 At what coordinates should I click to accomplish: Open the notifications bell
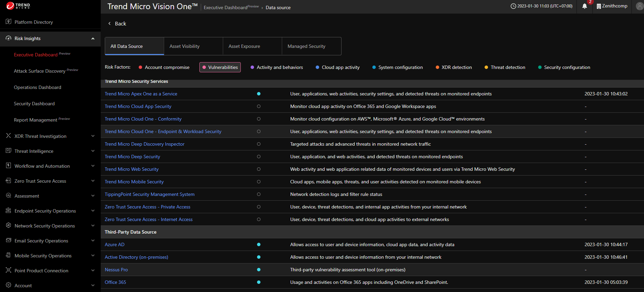(585, 6)
